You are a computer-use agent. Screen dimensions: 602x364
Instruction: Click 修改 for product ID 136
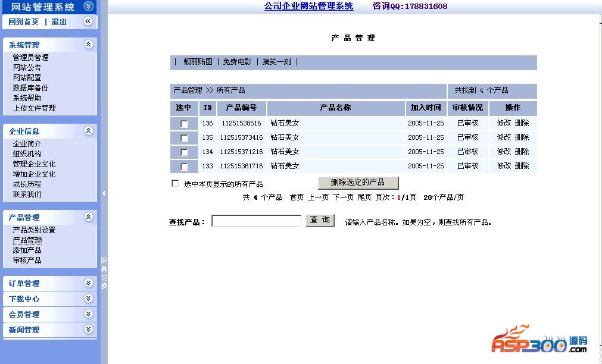504,123
